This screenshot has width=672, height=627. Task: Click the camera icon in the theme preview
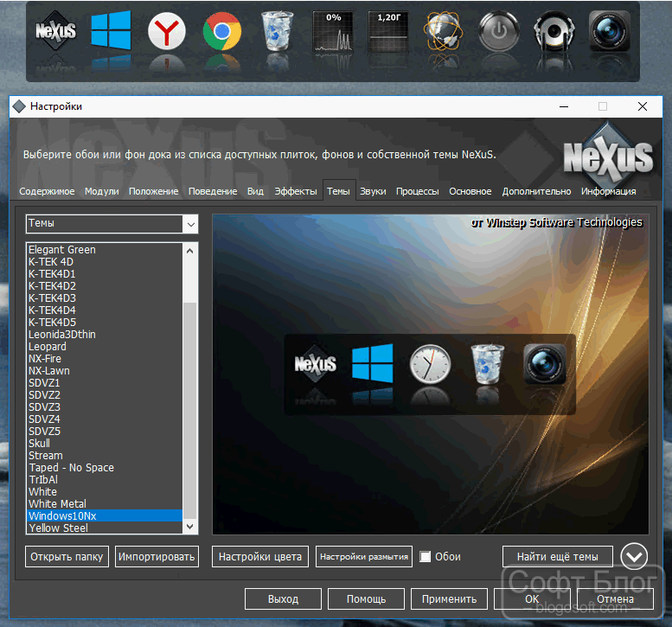tap(545, 363)
